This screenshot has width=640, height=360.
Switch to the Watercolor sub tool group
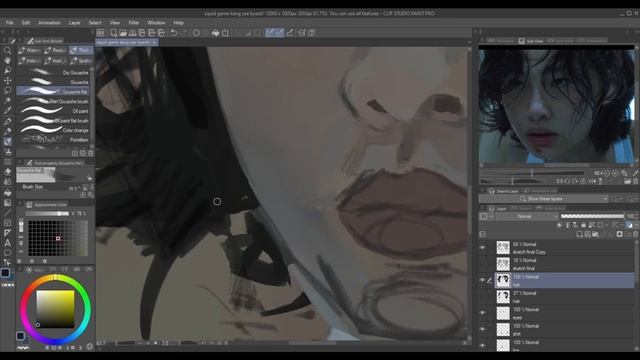click(x=29, y=50)
